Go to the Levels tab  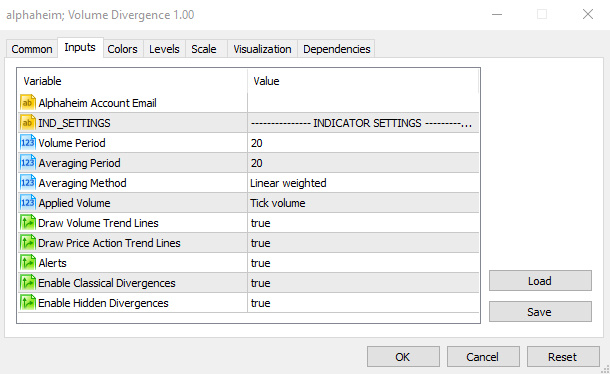coord(164,49)
